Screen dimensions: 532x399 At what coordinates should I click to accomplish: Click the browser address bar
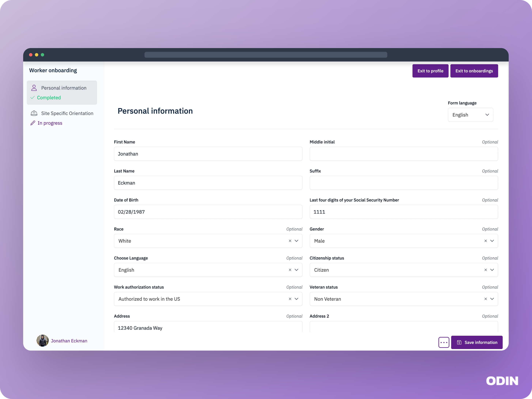[266, 55]
